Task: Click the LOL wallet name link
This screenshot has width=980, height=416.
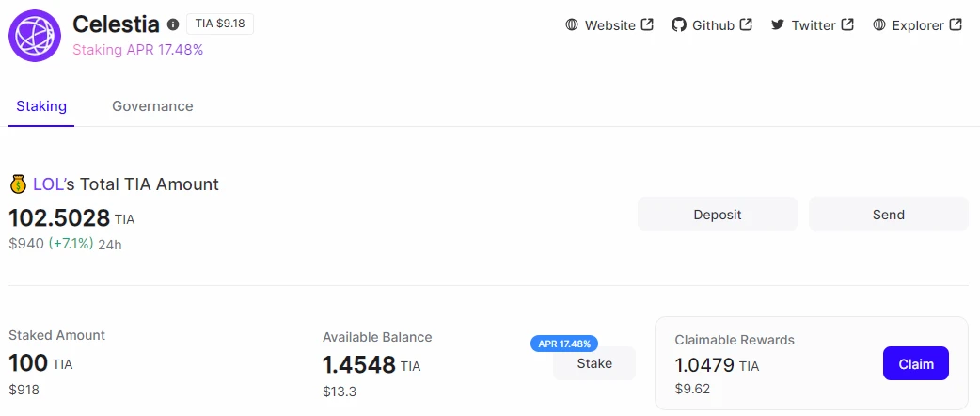Action: tap(48, 184)
